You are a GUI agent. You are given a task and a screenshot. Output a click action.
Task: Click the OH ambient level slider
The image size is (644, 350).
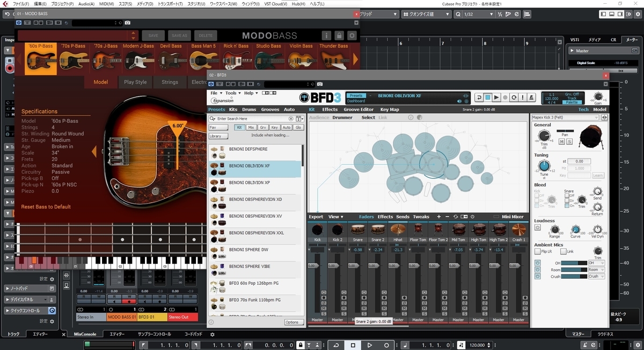[574, 263]
